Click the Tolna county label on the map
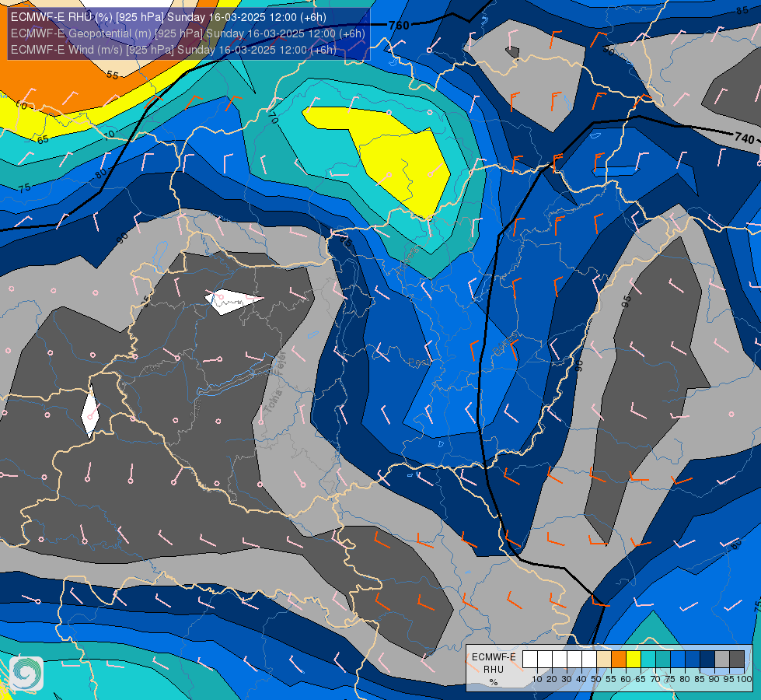 coord(274,402)
